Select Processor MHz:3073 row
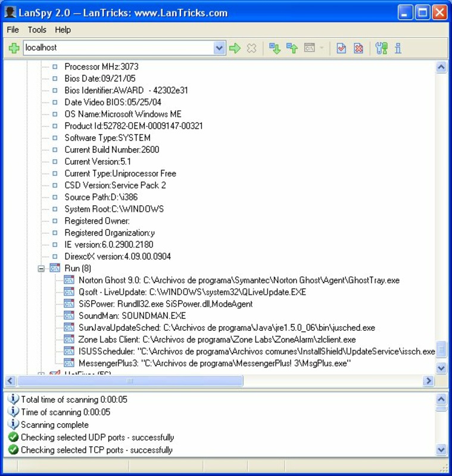Screen dimensions: 452x476 101,67
